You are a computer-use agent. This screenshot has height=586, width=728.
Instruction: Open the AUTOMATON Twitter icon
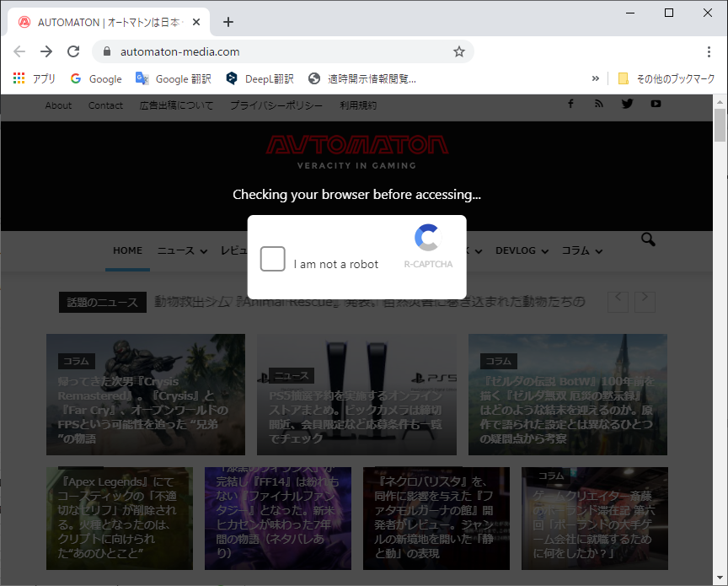(627, 104)
